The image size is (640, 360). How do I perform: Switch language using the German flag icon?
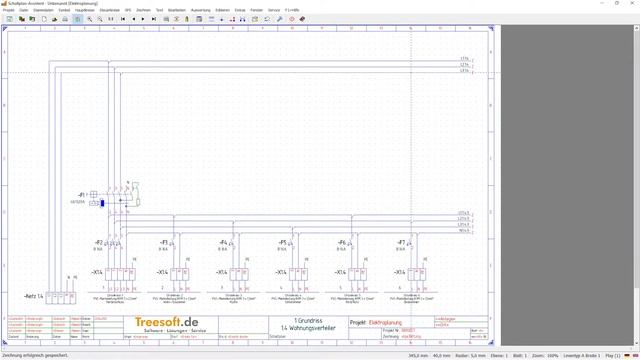[627, 356]
